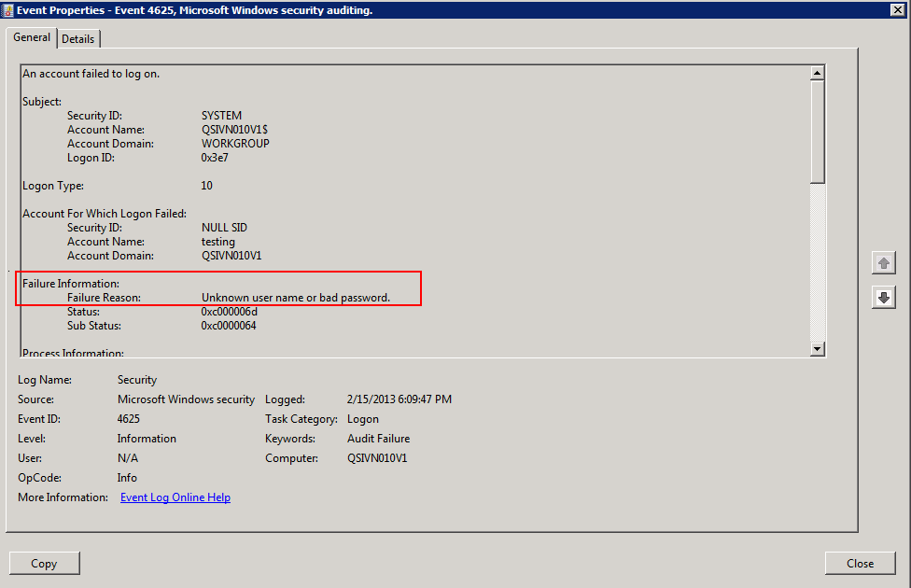Click the 'Audit Failure' keywords value
This screenshot has height=588, width=911.
coord(378,439)
